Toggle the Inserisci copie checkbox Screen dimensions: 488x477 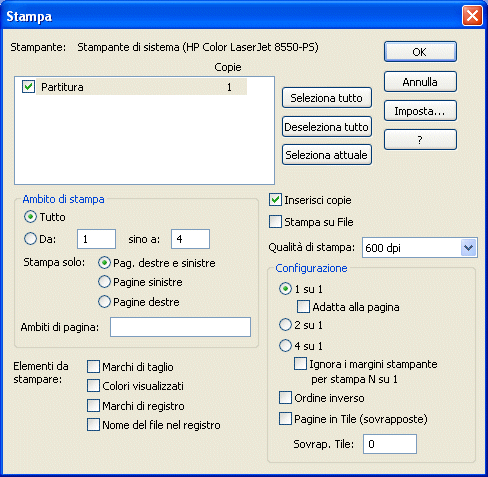(275, 200)
